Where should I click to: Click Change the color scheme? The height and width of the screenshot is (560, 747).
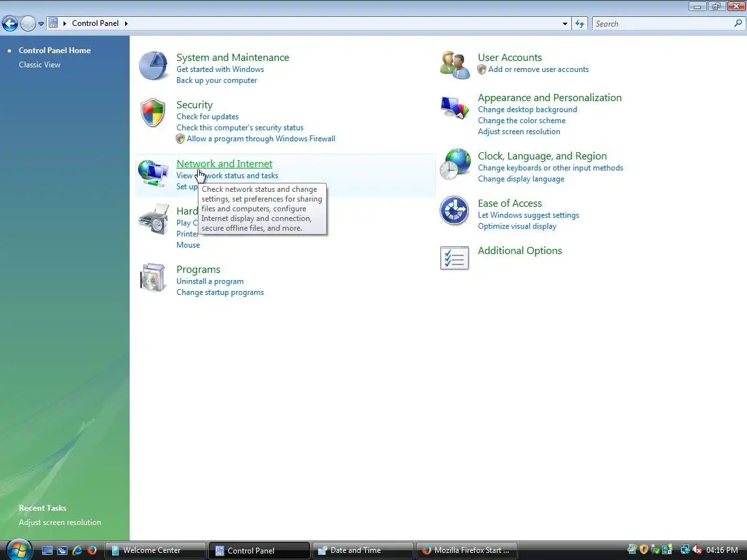point(521,120)
